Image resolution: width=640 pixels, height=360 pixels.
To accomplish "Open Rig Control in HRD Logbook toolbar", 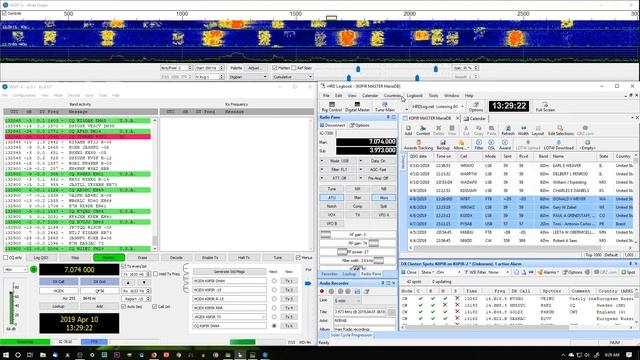I will pos(331,107).
